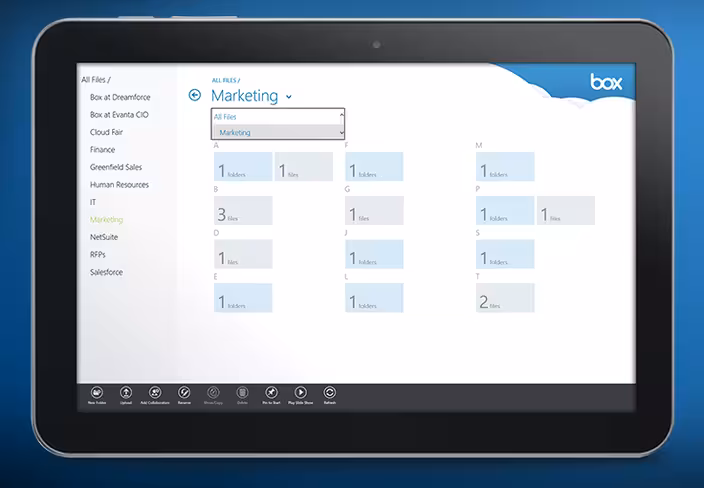Go back with the circular arrow button

(x=195, y=95)
